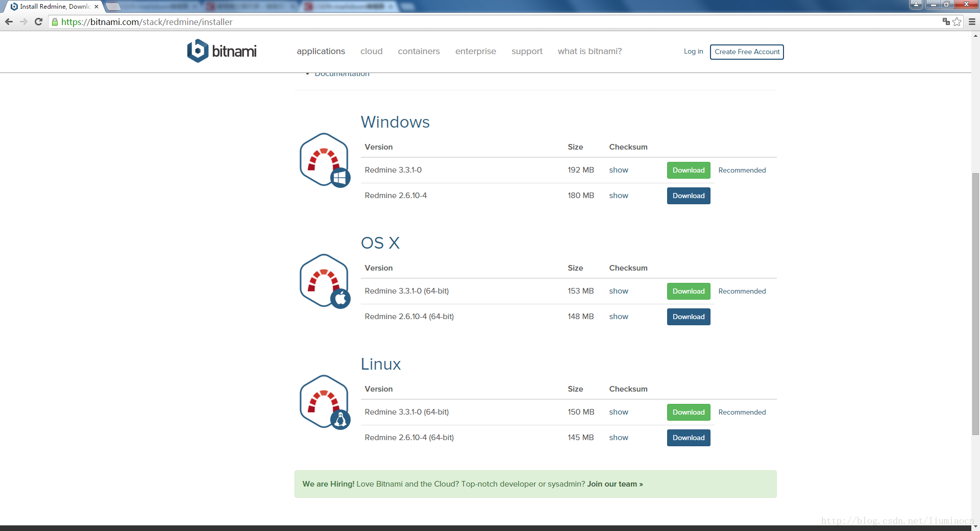Click the Log in link

693,51
